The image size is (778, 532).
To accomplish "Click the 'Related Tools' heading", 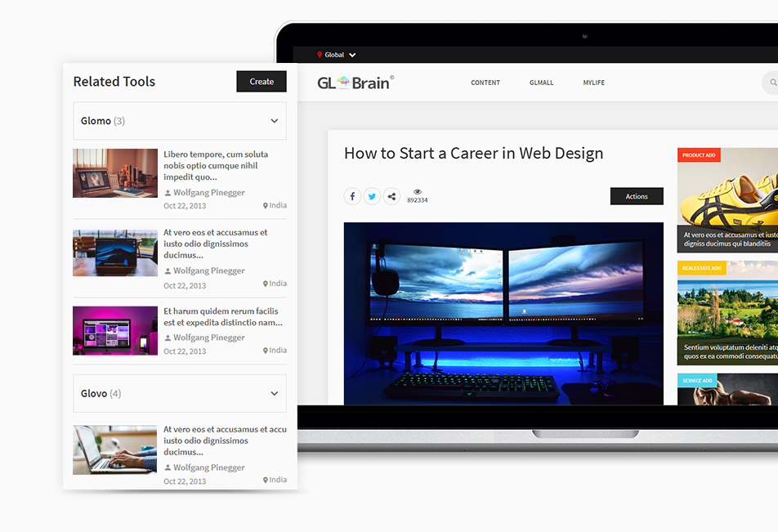I will pos(114,82).
